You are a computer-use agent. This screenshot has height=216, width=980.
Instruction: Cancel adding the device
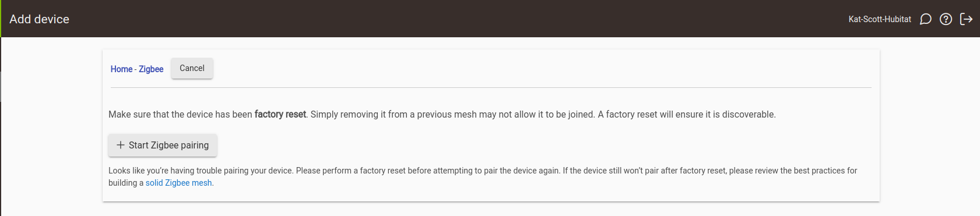tap(192, 68)
